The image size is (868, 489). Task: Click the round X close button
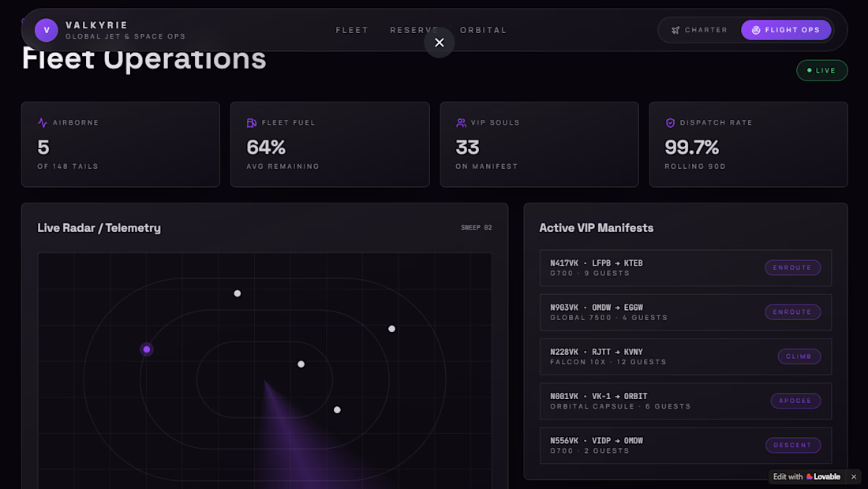(440, 43)
